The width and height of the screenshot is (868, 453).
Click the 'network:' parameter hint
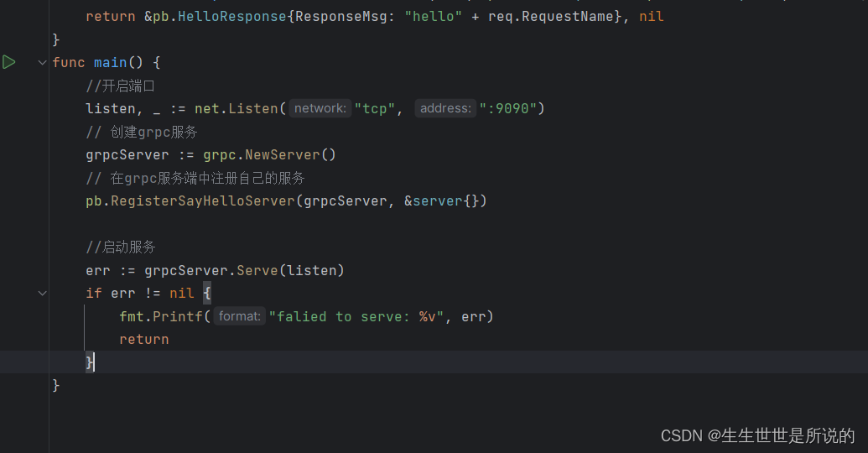point(320,108)
